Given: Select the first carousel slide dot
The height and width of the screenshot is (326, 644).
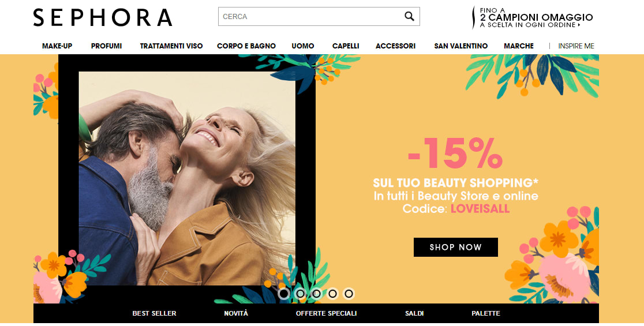Looking at the screenshot, I should pos(284,294).
